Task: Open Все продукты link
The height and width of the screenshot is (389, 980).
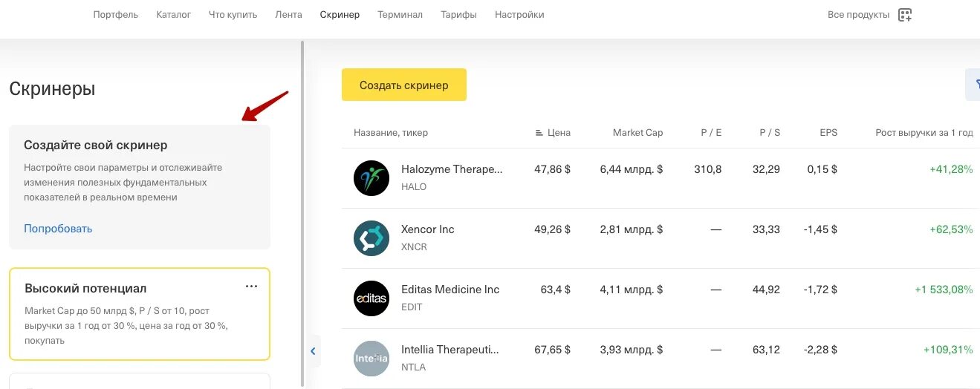Action: point(858,15)
